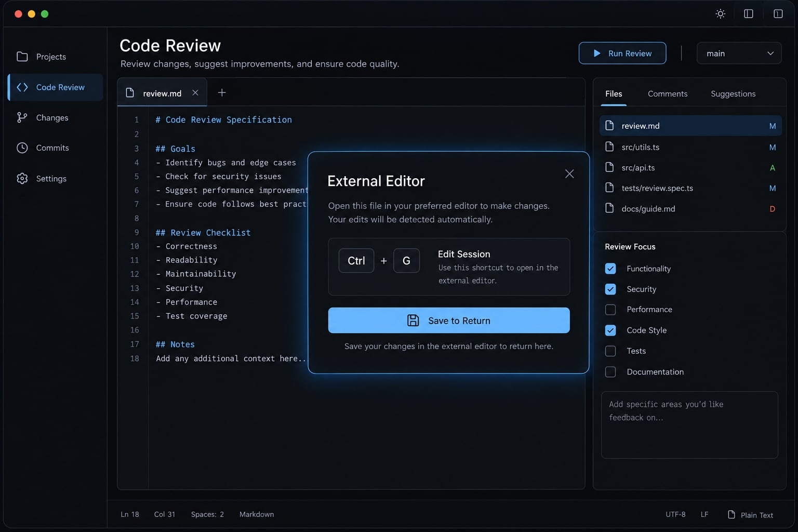
Task: Select src/api.ts in the file list
Action: (x=690, y=167)
